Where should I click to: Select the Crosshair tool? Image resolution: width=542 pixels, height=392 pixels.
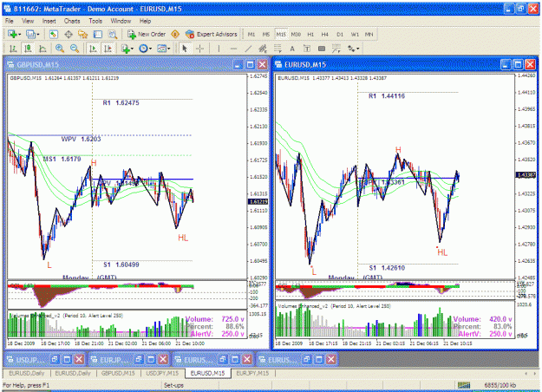pos(199,49)
